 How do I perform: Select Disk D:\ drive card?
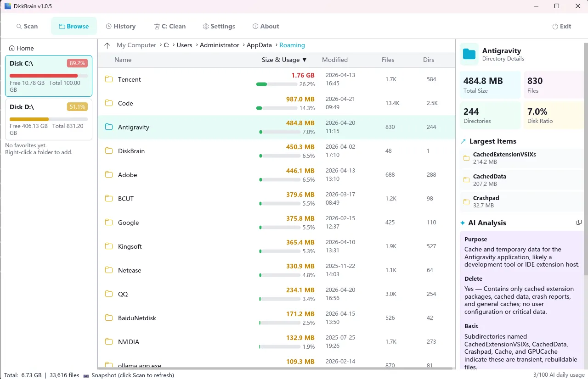(x=48, y=119)
